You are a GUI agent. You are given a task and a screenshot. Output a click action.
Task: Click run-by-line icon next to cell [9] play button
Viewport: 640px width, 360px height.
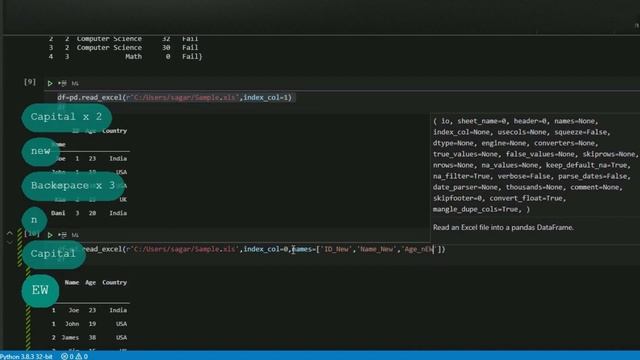(x=62, y=83)
